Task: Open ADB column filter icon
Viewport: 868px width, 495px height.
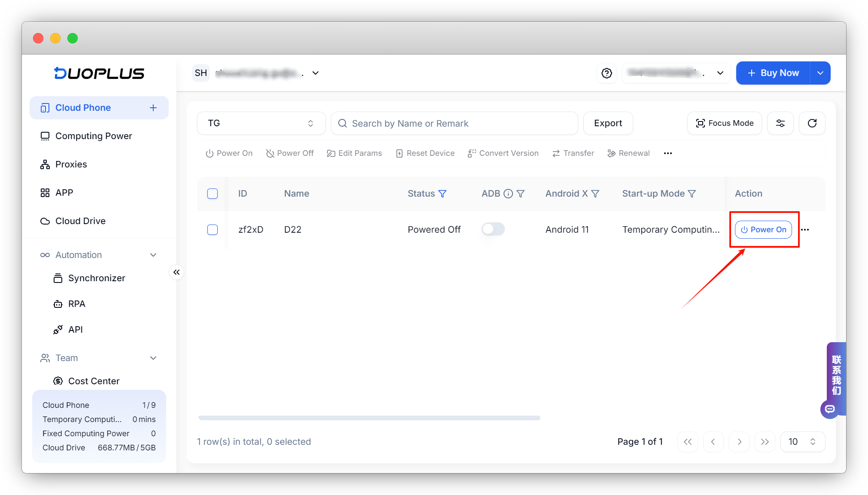Action: [x=520, y=194]
